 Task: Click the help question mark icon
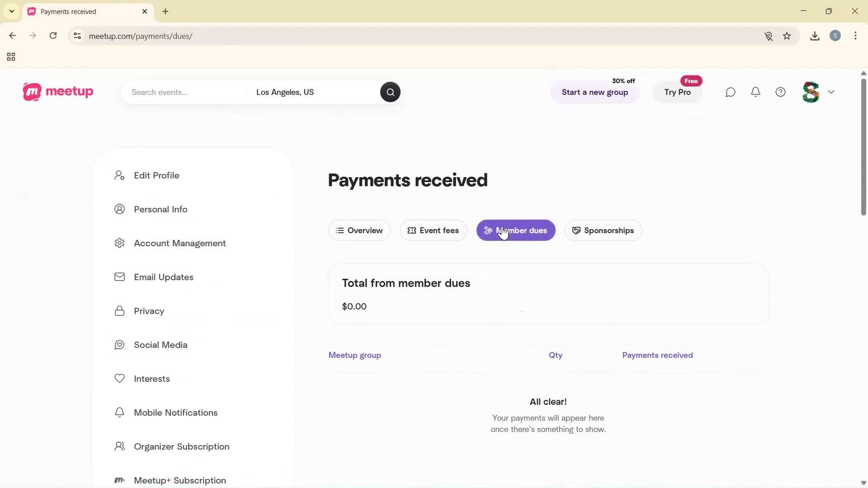tap(781, 92)
